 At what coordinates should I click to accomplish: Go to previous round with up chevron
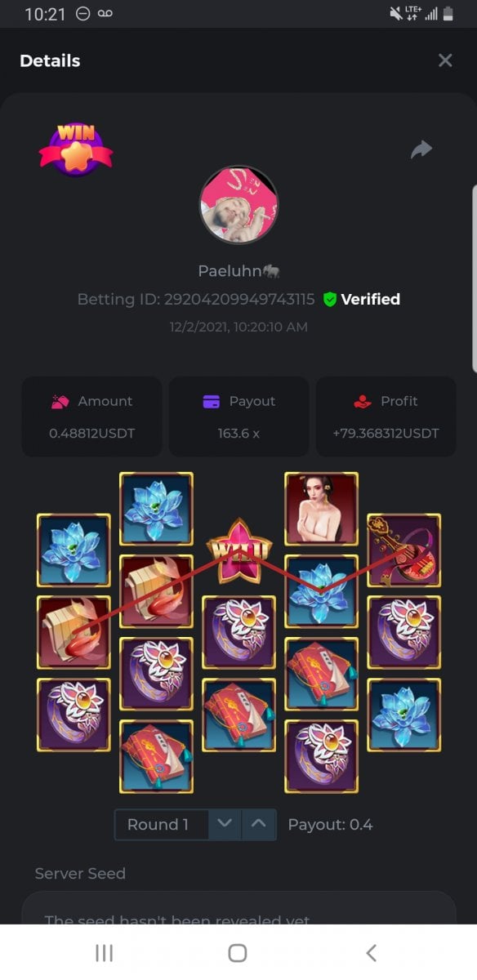click(x=259, y=824)
